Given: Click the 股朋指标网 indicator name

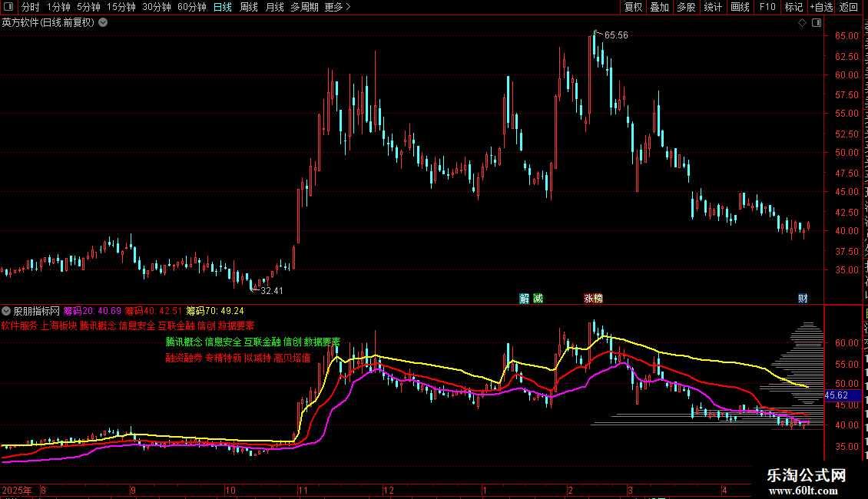Looking at the screenshot, I should point(37,311).
